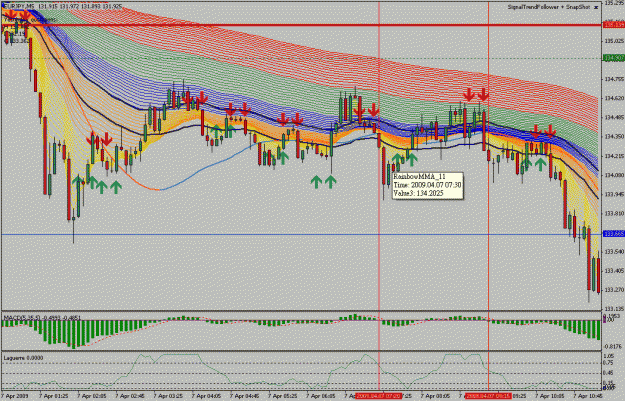
Task: Click the 7 Apr 02:45 time label
Action: pyautogui.click(x=131, y=396)
